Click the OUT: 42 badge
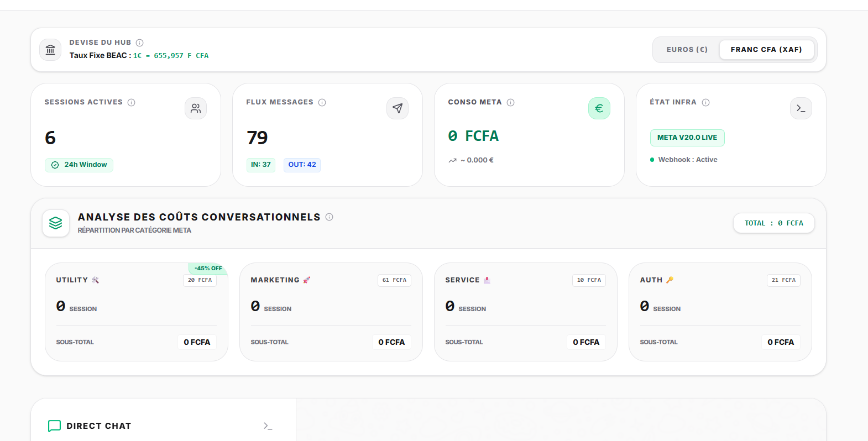The width and height of the screenshot is (868, 441). pos(302,165)
